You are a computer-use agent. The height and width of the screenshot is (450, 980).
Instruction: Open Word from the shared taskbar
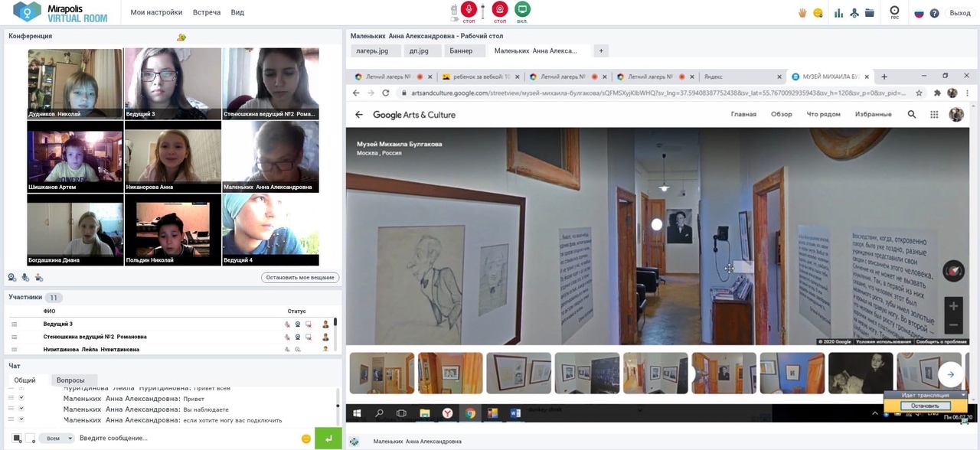pyautogui.click(x=515, y=413)
